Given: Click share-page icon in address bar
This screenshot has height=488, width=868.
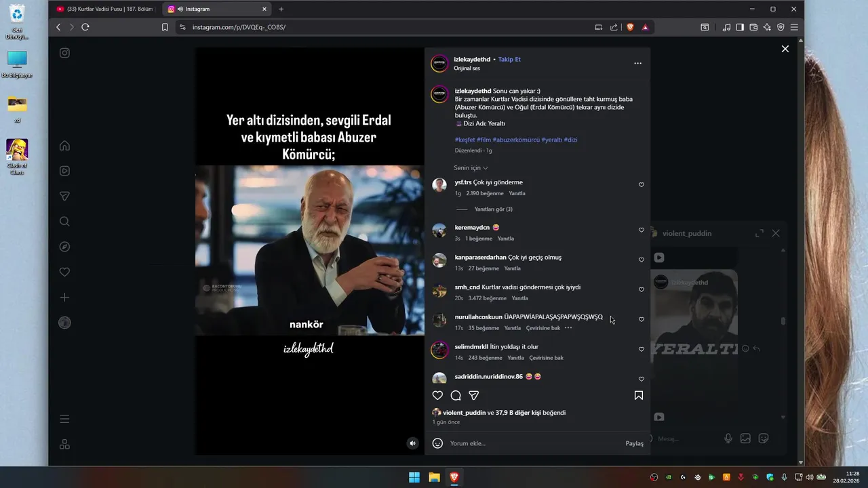Looking at the screenshot, I should click(614, 27).
